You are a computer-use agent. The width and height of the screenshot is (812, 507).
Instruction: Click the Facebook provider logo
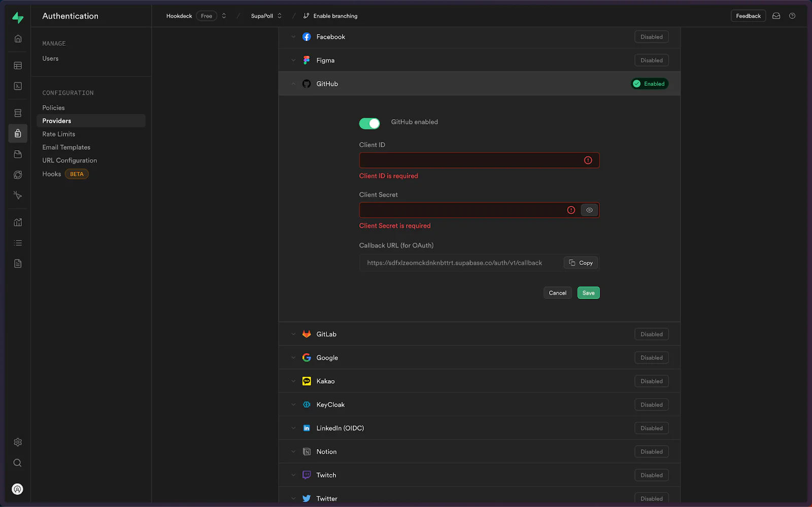tap(307, 37)
